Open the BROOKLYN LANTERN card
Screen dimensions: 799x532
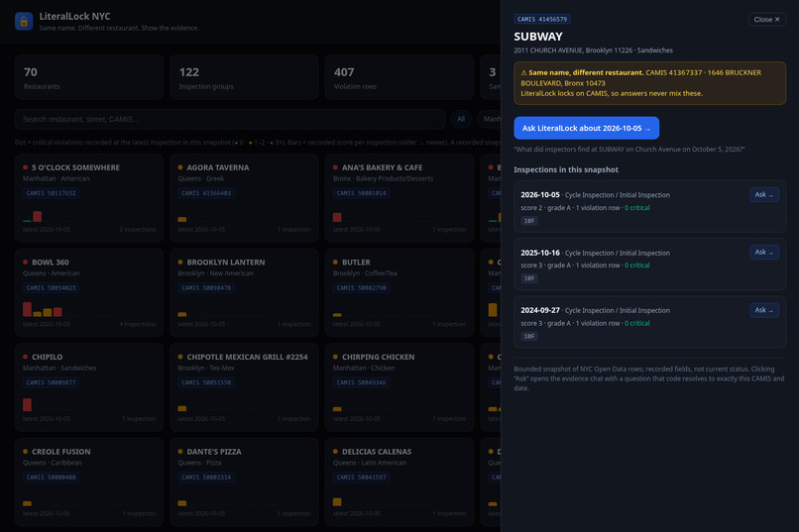tap(244, 292)
